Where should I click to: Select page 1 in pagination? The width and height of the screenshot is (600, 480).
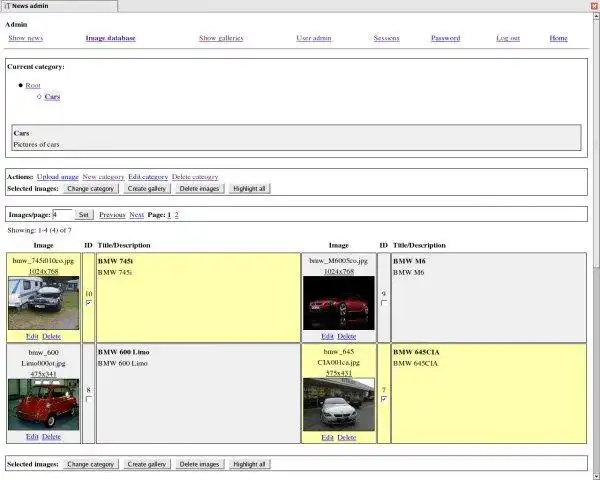(x=169, y=215)
